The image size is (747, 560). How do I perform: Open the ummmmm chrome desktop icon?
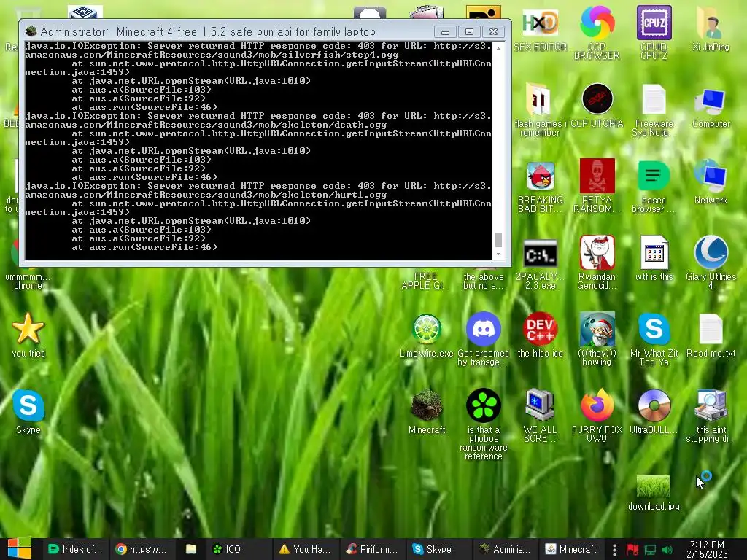tap(28, 281)
